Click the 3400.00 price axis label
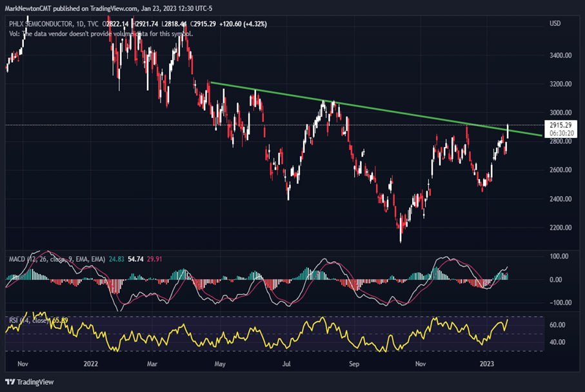Screen dimensions: 585x392 [560, 55]
